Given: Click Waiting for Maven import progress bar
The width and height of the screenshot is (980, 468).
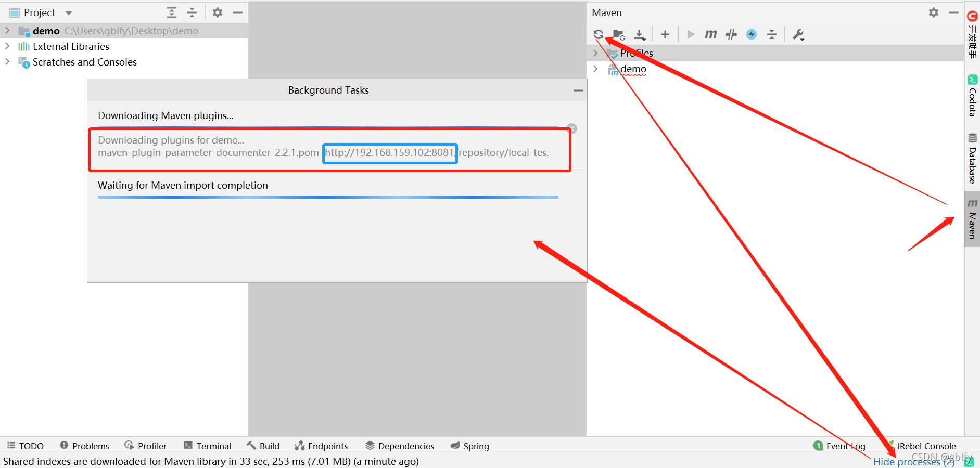Looking at the screenshot, I should coord(328,197).
